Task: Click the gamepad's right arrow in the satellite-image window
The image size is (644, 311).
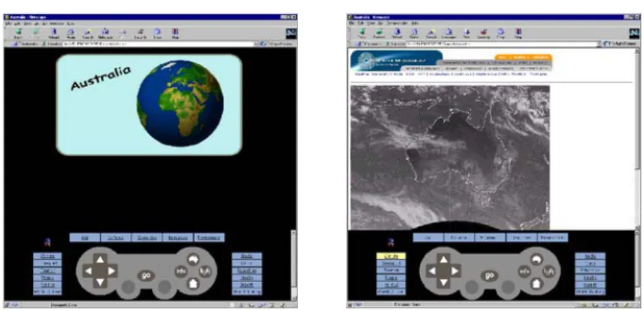Action: pos(455,271)
